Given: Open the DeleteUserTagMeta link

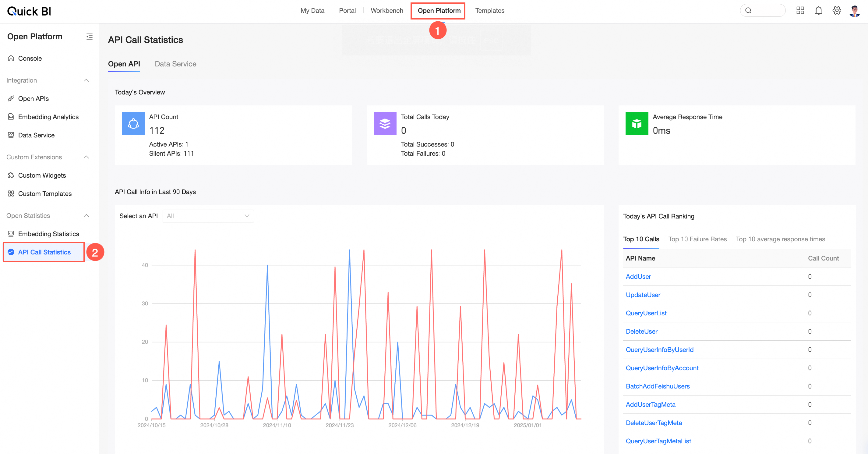Looking at the screenshot, I should 654,423.
